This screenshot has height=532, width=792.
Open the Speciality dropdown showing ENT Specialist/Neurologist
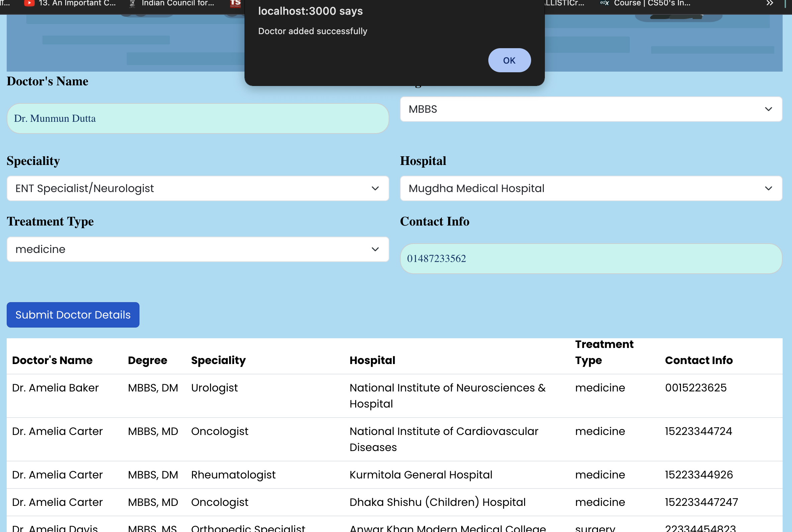point(197,188)
